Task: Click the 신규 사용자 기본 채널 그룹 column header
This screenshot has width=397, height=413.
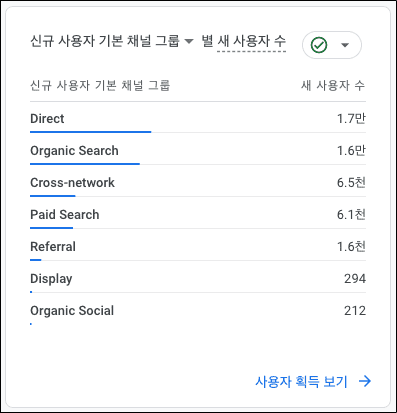Action: (x=100, y=86)
